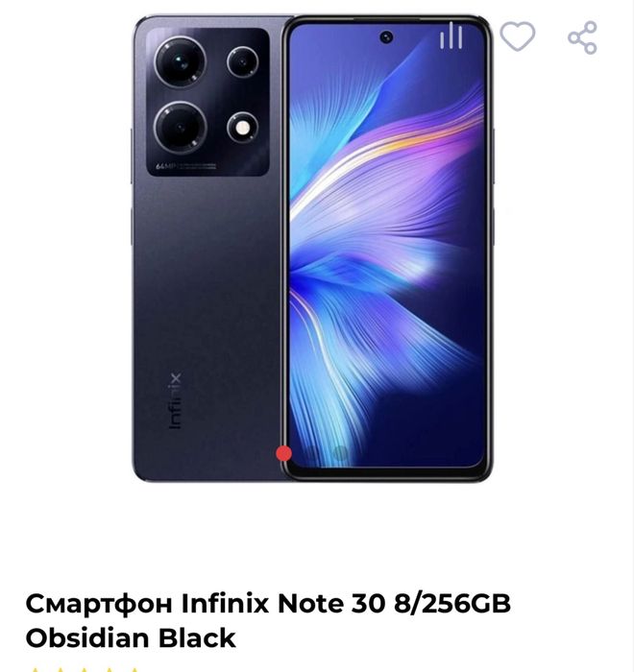Tap the LED flash ring on the phone back

pyautogui.click(x=243, y=128)
